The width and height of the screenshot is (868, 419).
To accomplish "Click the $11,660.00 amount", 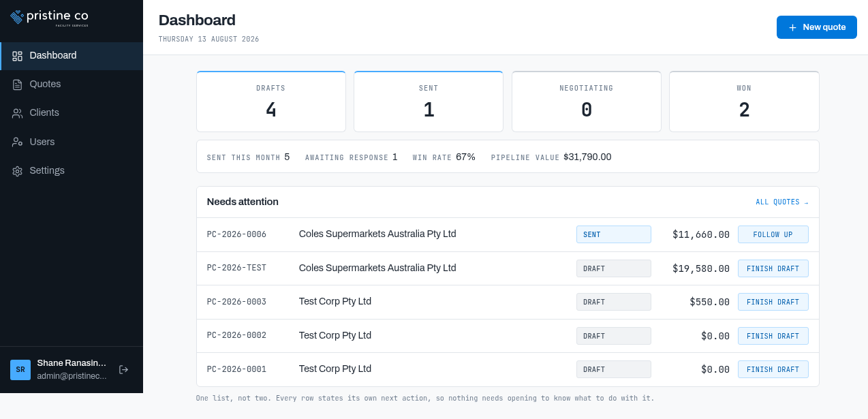I will [701, 234].
